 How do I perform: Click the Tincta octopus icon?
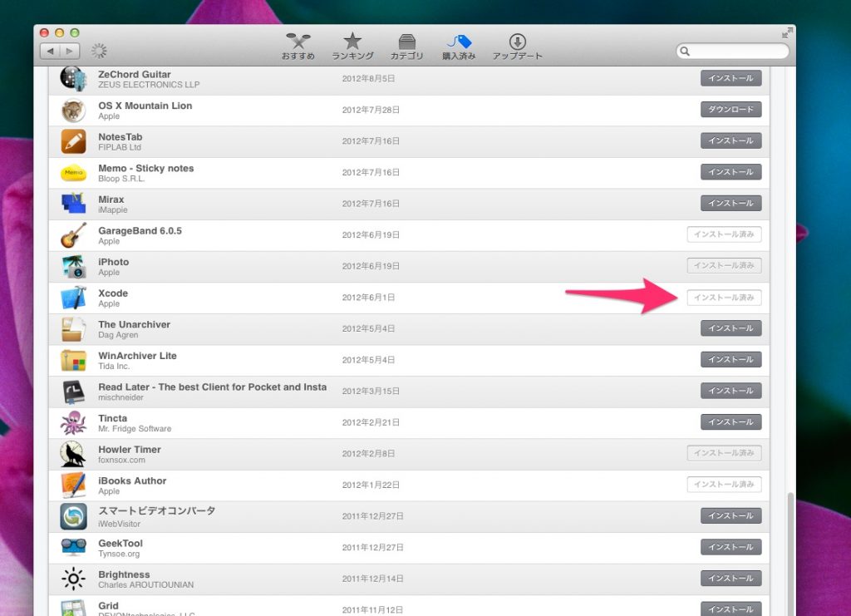tap(73, 423)
